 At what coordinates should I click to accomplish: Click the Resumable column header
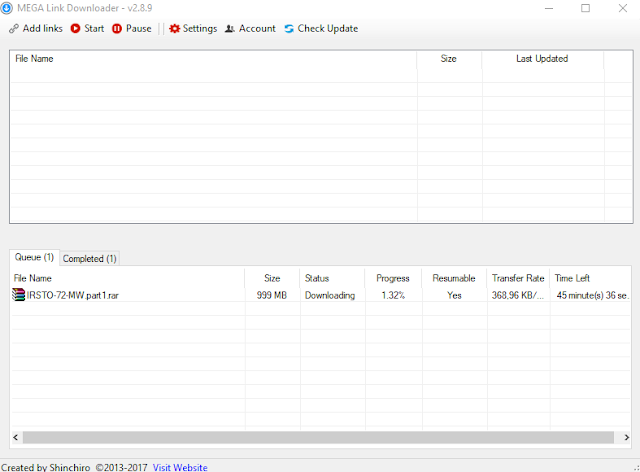point(454,278)
